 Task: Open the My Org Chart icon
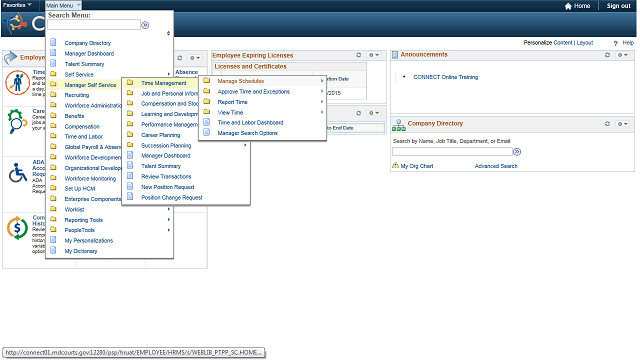[395, 166]
